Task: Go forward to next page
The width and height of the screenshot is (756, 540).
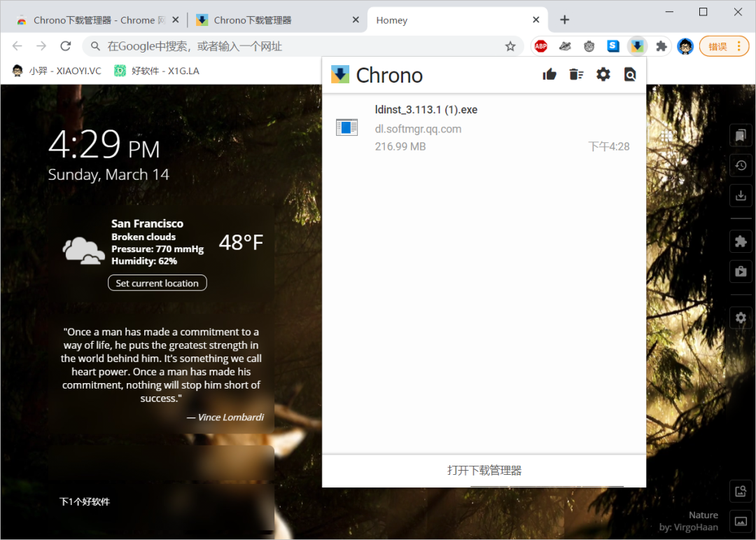Action: (x=41, y=46)
